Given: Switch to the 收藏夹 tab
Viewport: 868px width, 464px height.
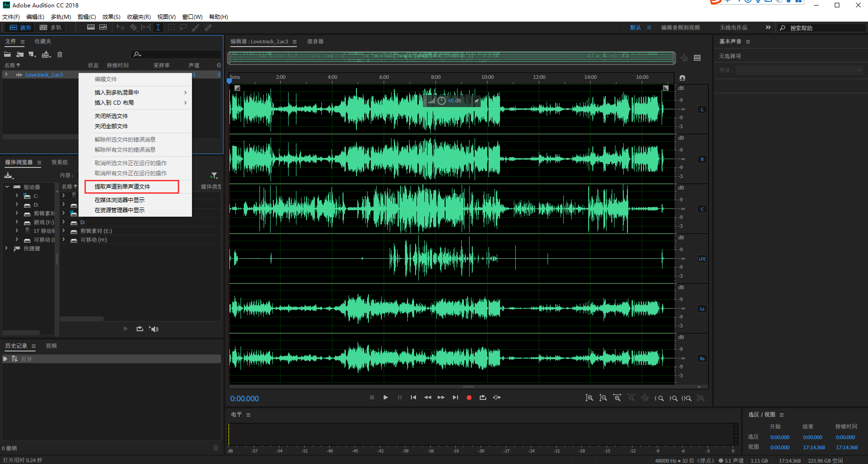Looking at the screenshot, I should tap(43, 42).
